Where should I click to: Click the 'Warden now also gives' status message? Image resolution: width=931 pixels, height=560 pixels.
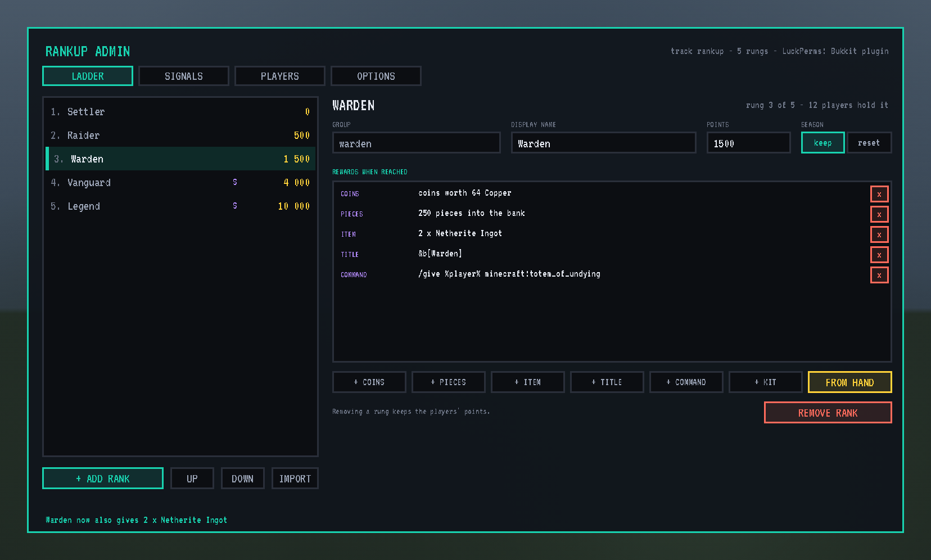tap(137, 520)
